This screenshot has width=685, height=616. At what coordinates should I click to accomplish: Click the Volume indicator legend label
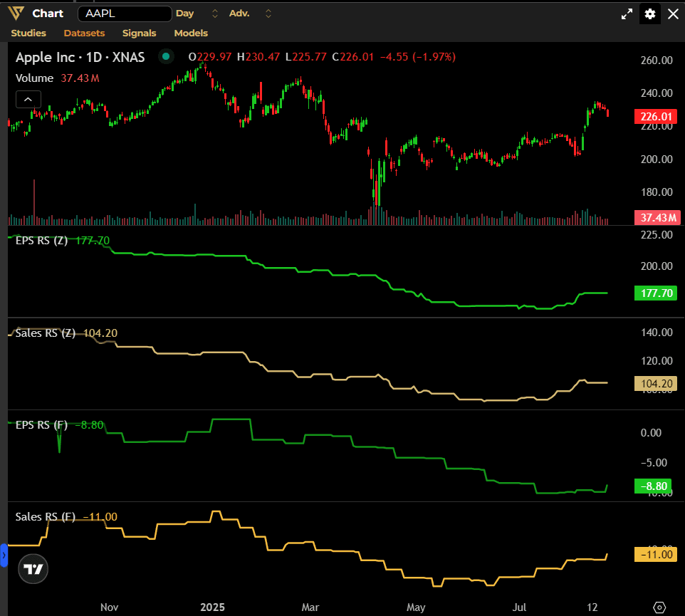tap(34, 78)
